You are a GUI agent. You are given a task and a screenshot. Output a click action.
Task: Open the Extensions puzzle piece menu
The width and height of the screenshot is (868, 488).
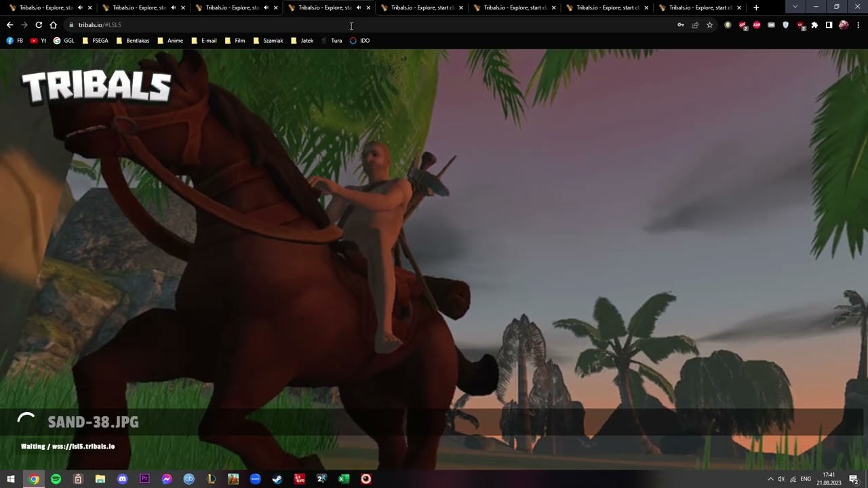point(814,25)
